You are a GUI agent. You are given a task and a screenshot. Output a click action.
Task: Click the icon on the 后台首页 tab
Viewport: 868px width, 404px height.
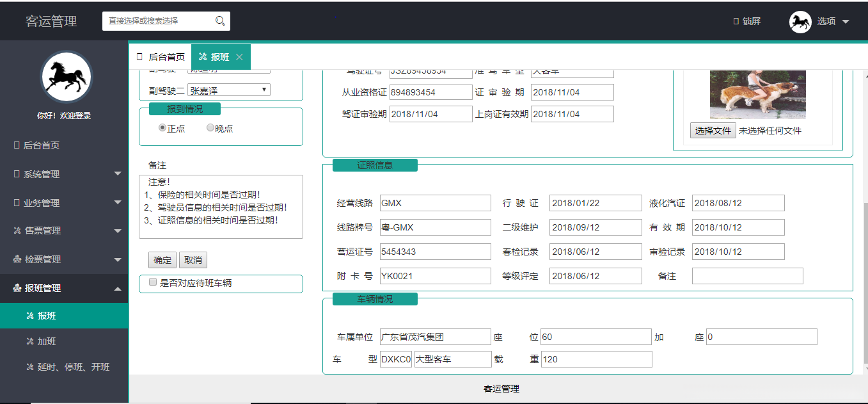coord(139,57)
